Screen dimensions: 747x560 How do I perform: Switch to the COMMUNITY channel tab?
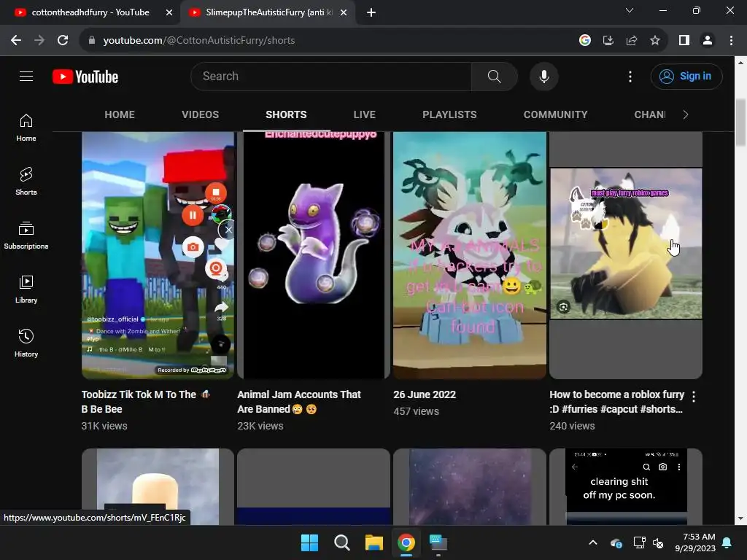click(555, 114)
